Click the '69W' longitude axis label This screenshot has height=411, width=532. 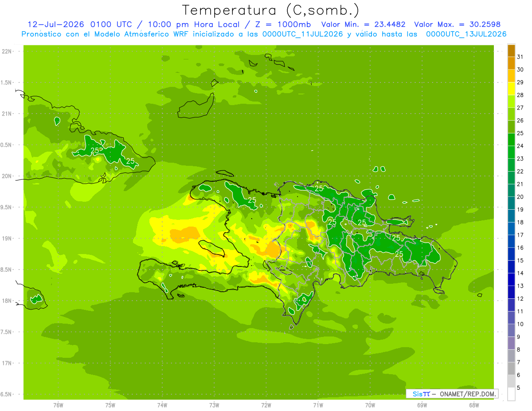422,405
